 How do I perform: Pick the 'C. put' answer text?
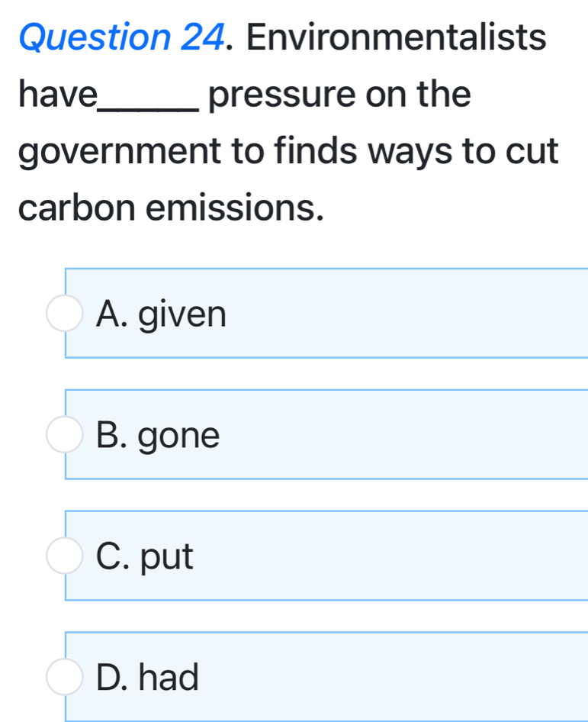coord(146,556)
